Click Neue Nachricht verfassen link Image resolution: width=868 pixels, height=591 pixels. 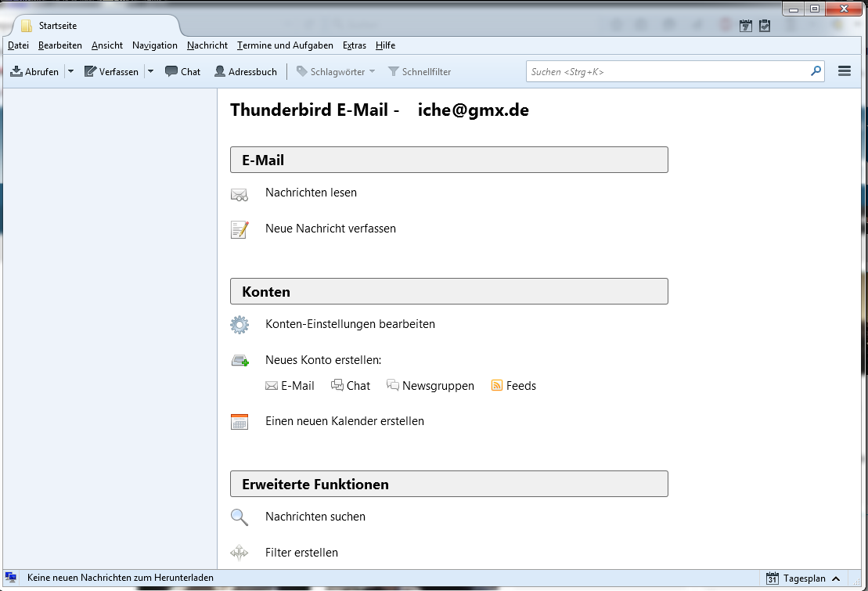click(x=330, y=229)
